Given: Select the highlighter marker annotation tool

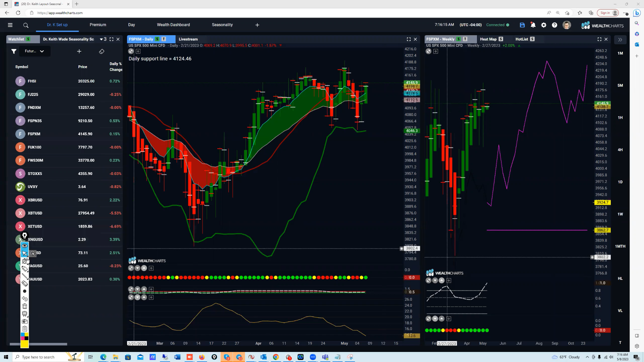Looking at the screenshot, I should pos(25,269).
